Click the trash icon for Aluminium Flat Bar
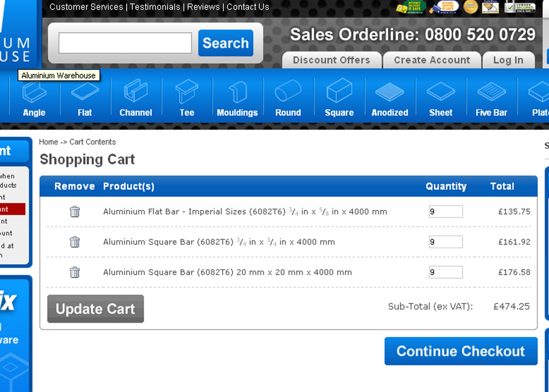This screenshot has height=392, width=549. pos(75,212)
